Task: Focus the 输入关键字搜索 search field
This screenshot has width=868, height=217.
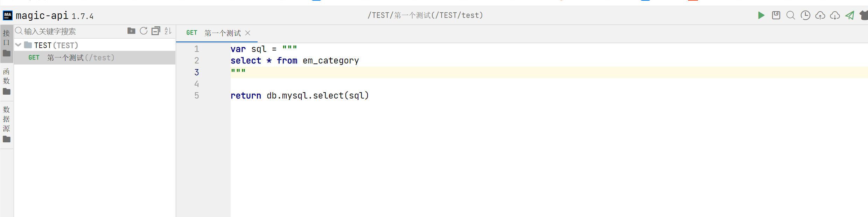Action: [72, 31]
